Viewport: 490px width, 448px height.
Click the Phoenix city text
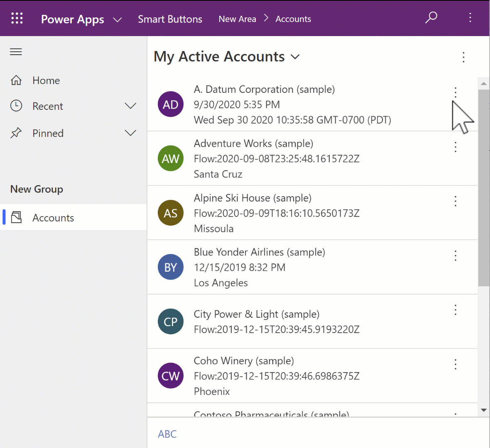point(211,392)
